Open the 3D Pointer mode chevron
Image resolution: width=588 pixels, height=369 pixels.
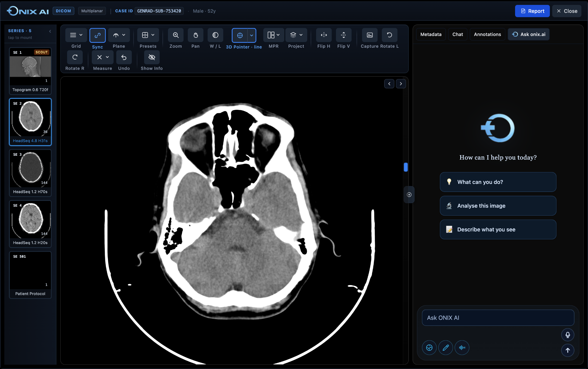click(252, 35)
